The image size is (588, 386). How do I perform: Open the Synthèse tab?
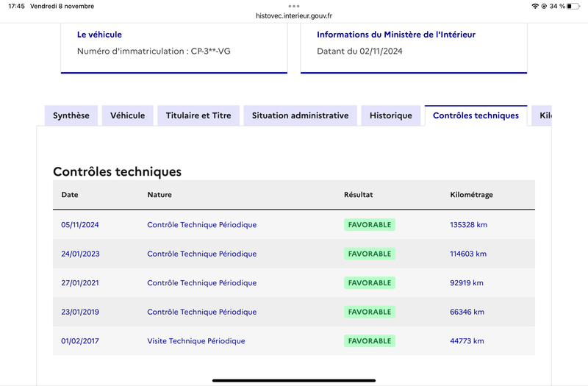click(x=71, y=115)
